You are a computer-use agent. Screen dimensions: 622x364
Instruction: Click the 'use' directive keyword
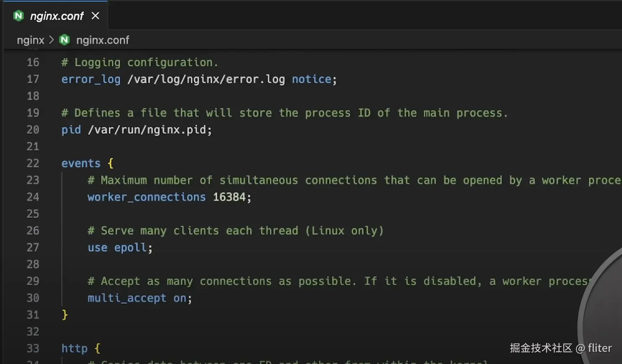98,248
